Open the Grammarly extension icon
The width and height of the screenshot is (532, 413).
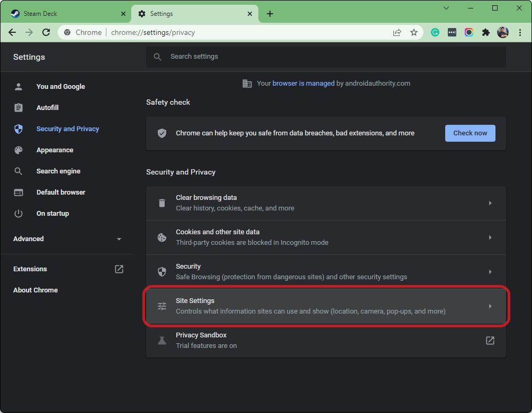coord(435,33)
